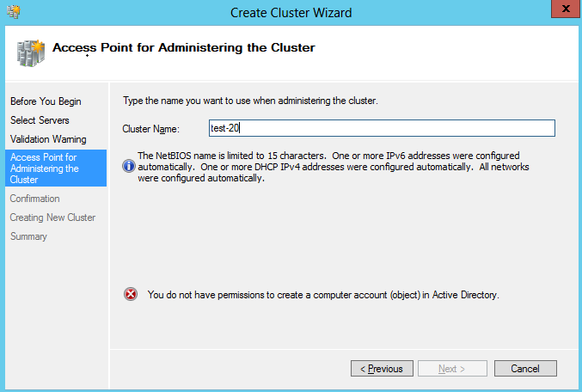The height and width of the screenshot is (392, 582).
Task: Go back with the Previous button
Action: (382, 369)
